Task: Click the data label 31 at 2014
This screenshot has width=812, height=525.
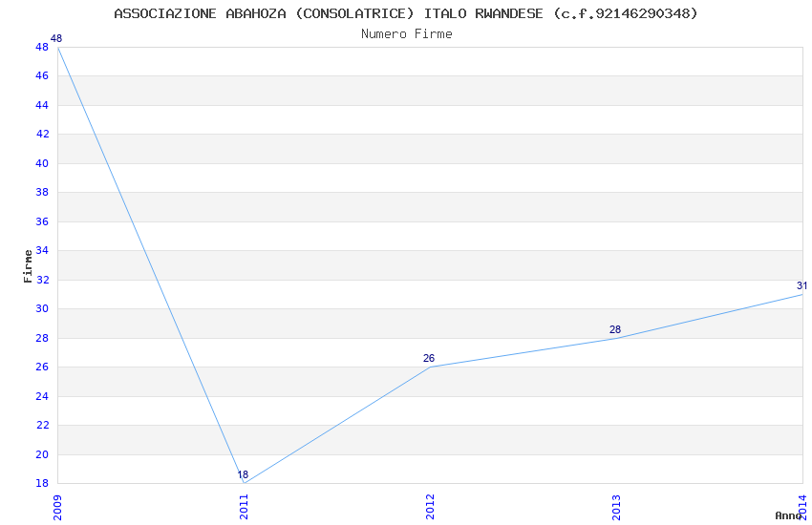Action: tap(801, 285)
